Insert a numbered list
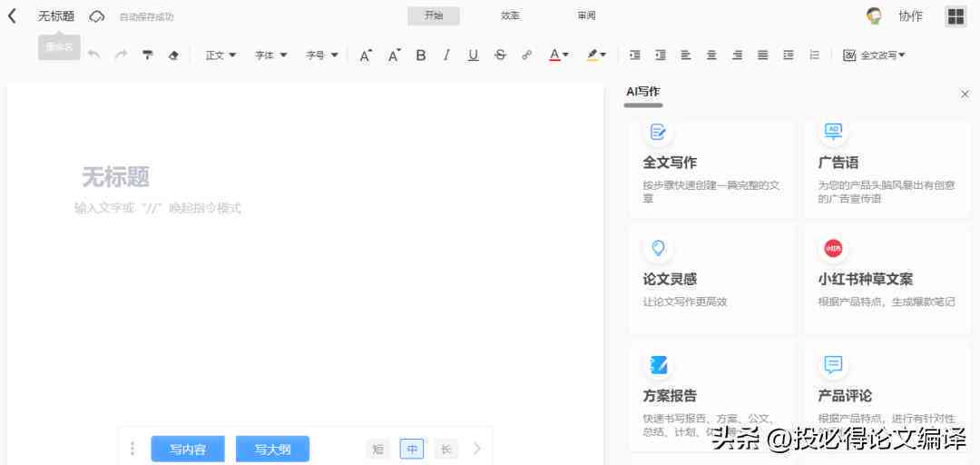Viewport: 980px width, 465px height. click(x=814, y=55)
